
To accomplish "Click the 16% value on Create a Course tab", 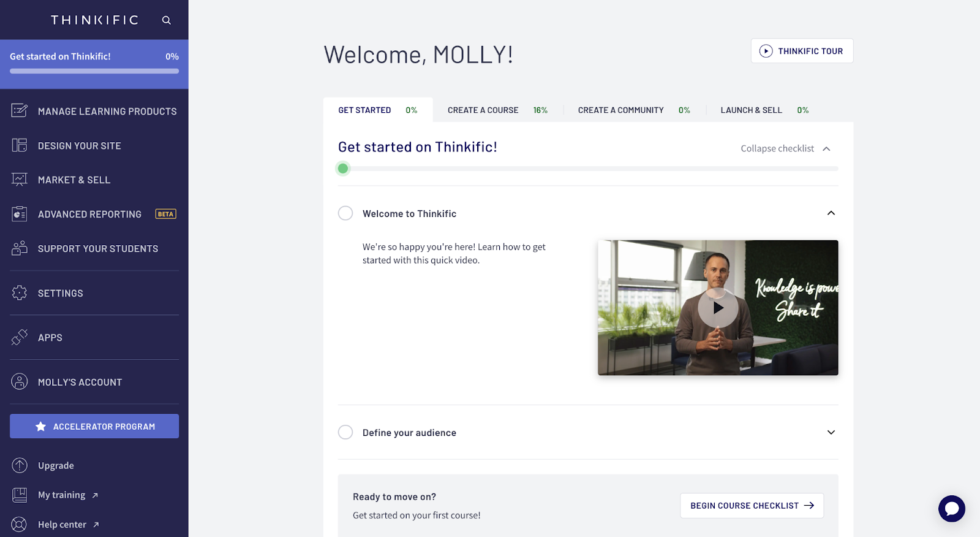I will pos(540,110).
